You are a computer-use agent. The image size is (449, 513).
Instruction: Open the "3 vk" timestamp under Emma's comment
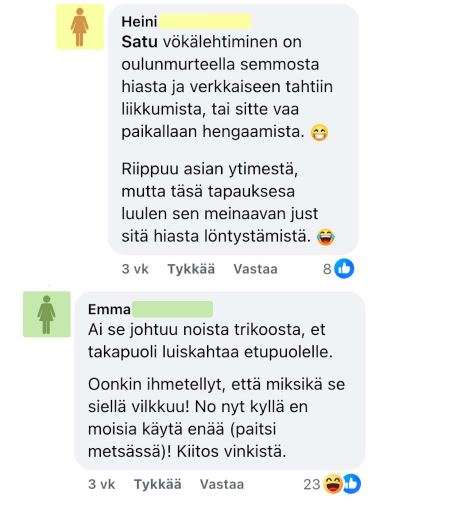tap(102, 484)
